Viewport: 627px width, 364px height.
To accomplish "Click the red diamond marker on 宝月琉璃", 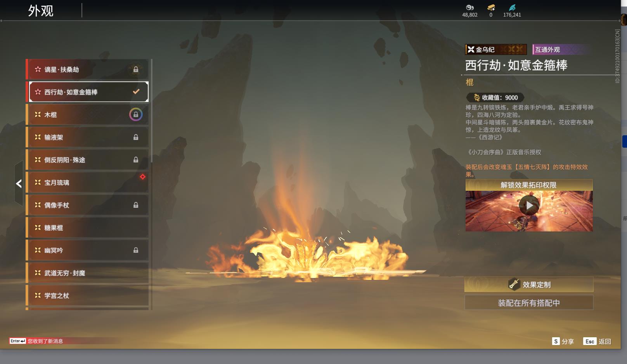I will [x=143, y=177].
